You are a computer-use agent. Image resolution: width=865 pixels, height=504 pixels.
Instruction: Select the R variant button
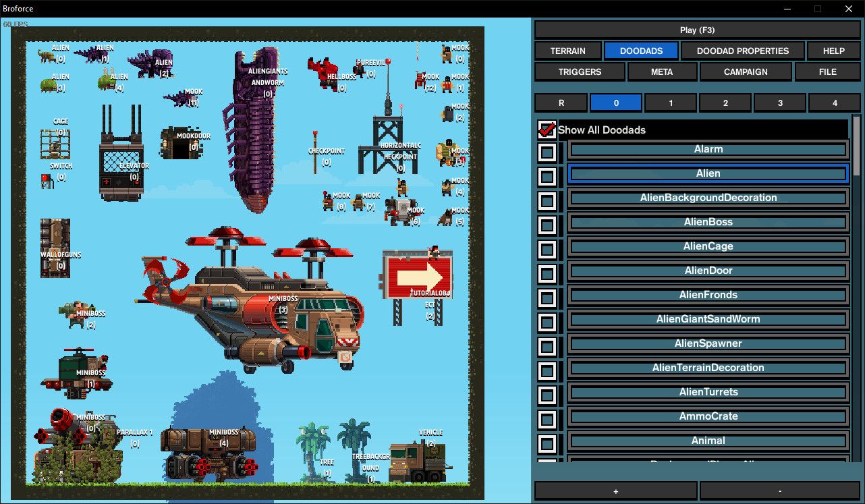tap(561, 103)
